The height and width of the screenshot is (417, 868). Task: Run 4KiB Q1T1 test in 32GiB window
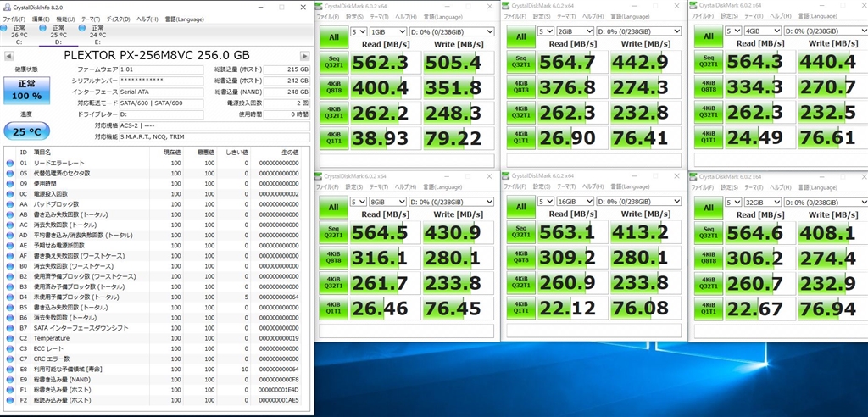(709, 309)
